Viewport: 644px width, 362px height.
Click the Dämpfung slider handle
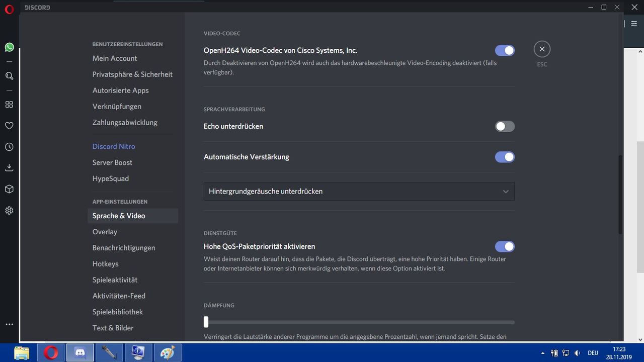click(x=206, y=322)
